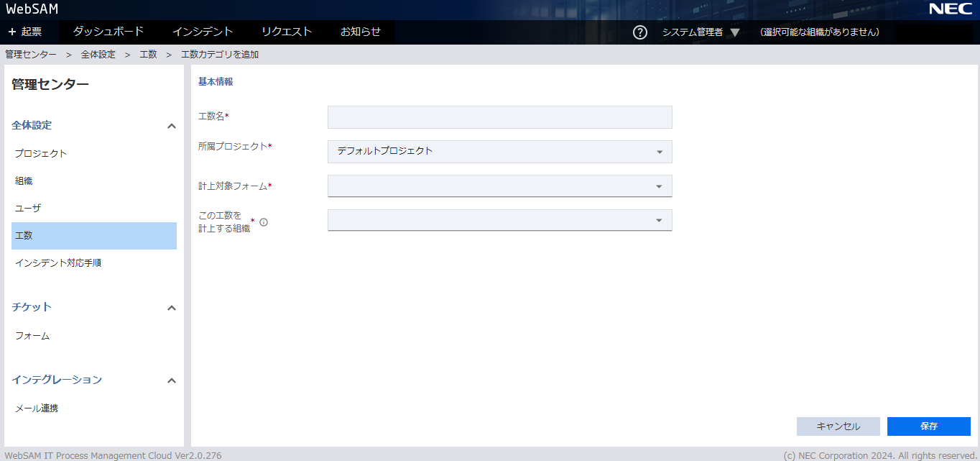The image size is (980, 461).
Task: Expand the この工数を計上する組織 dropdown
Action: 499,220
